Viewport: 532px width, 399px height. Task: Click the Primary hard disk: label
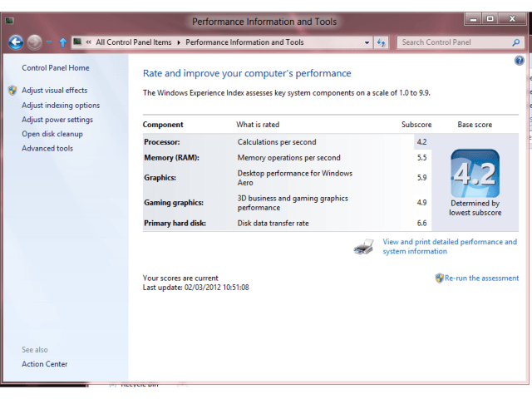pyautogui.click(x=175, y=224)
